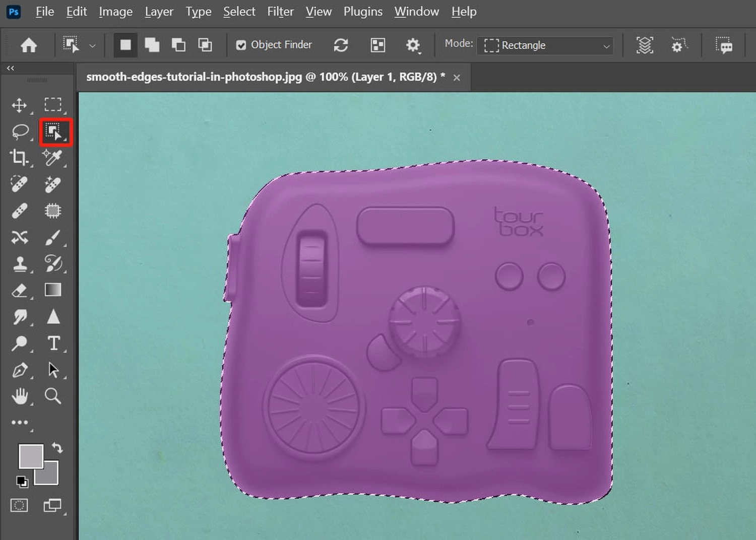
Task: Select the Horizontal Type tool
Action: (53, 343)
